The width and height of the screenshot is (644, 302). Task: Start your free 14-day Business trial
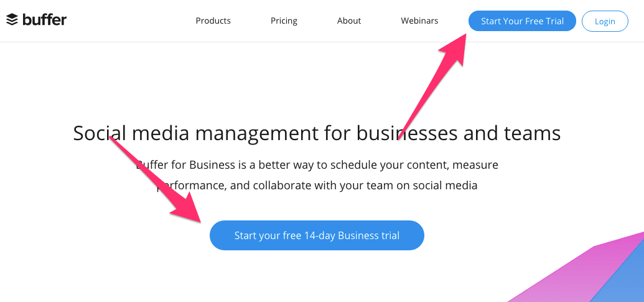click(317, 235)
